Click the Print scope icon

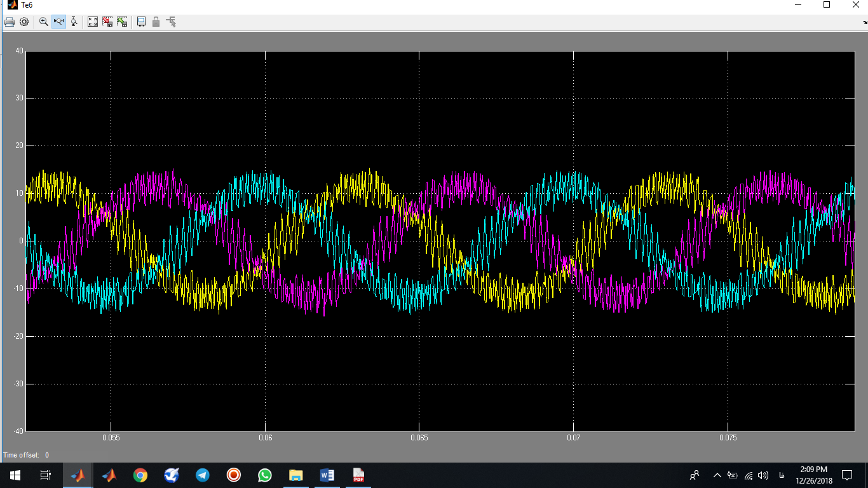(x=10, y=22)
